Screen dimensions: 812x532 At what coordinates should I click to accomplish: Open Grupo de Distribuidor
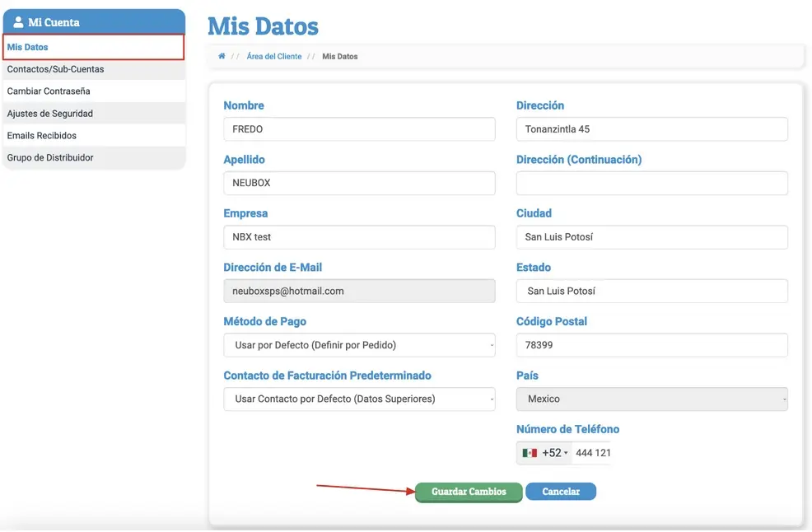pos(94,157)
